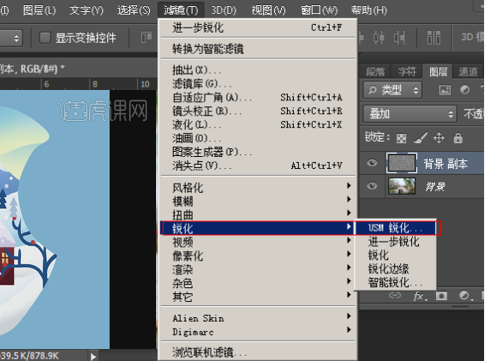Choose 智能锐化... from the submenu
This screenshot has width=485, height=361.
[396, 282]
